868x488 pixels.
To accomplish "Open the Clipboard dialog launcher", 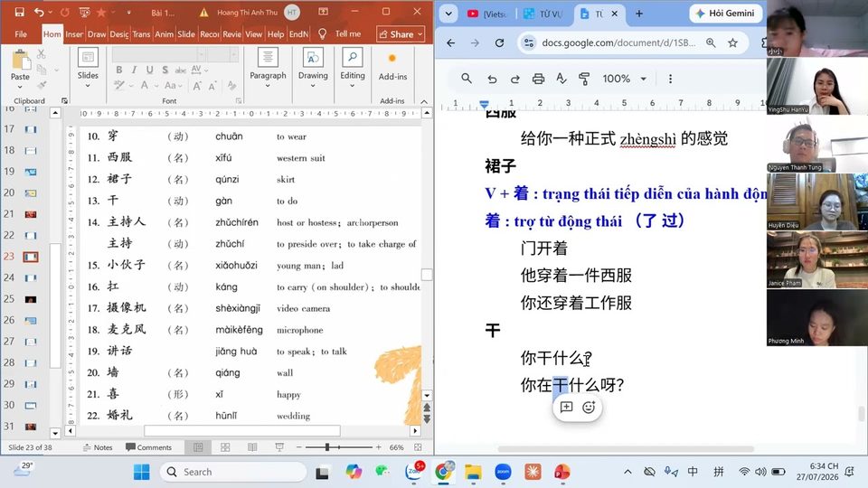I will tap(64, 100).
